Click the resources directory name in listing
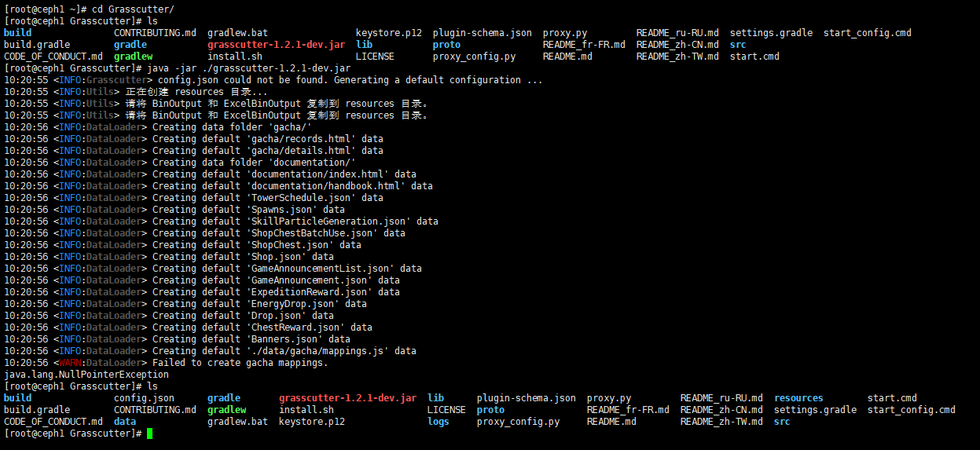Image resolution: width=980 pixels, height=450 pixels. tap(798, 398)
